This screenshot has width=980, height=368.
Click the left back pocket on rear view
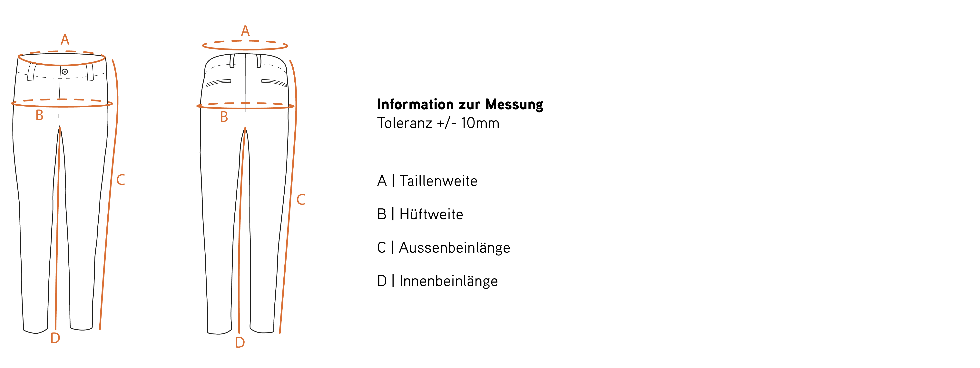(218, 83)
